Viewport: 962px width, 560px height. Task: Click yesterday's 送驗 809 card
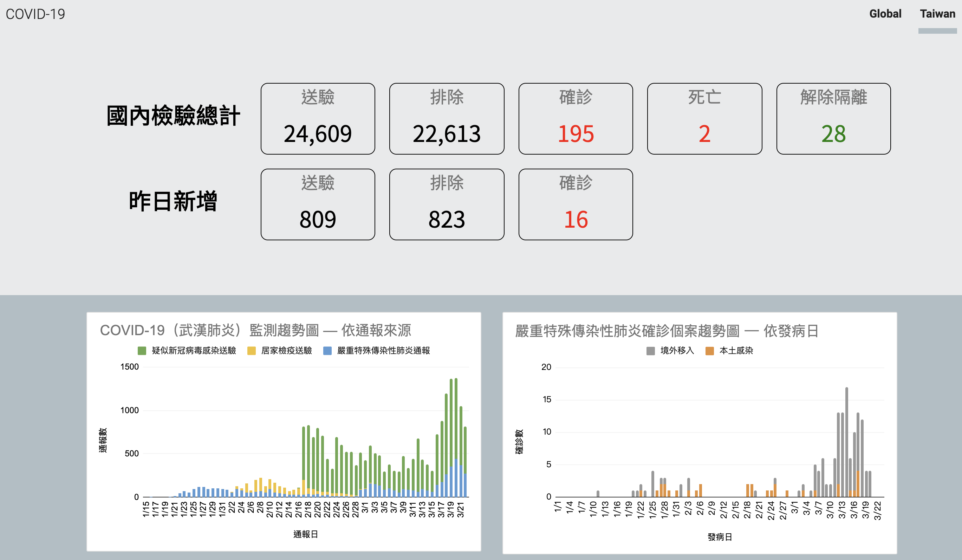coord(318,204)
